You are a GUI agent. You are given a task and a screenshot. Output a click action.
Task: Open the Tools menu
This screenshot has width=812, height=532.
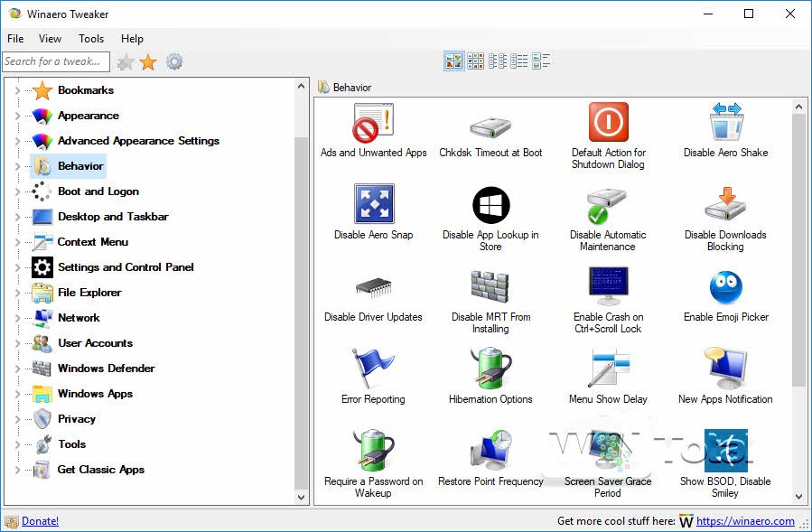pyautogui.click(x=91, y=39)
